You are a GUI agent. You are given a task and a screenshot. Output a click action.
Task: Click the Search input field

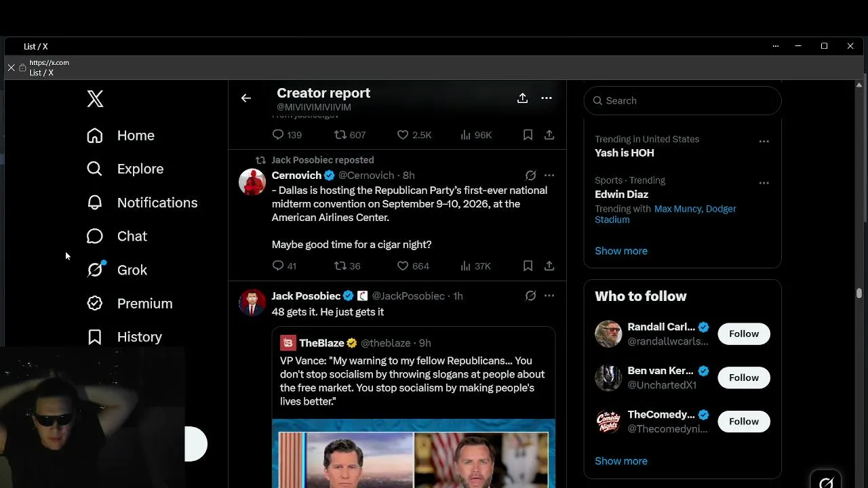coord(682,100)
